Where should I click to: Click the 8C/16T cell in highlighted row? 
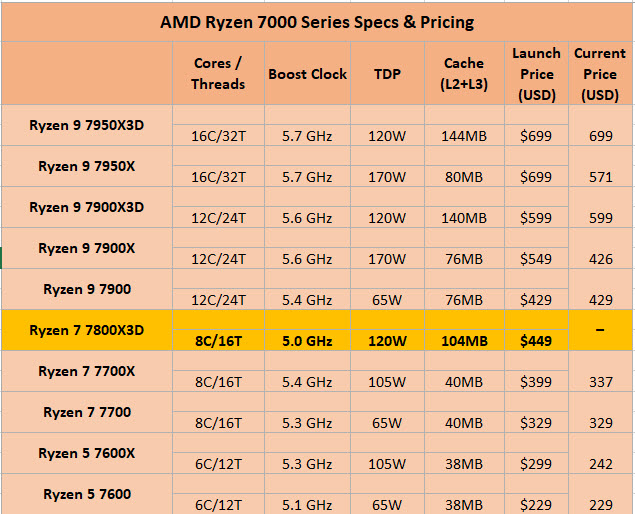coord(218,341)
